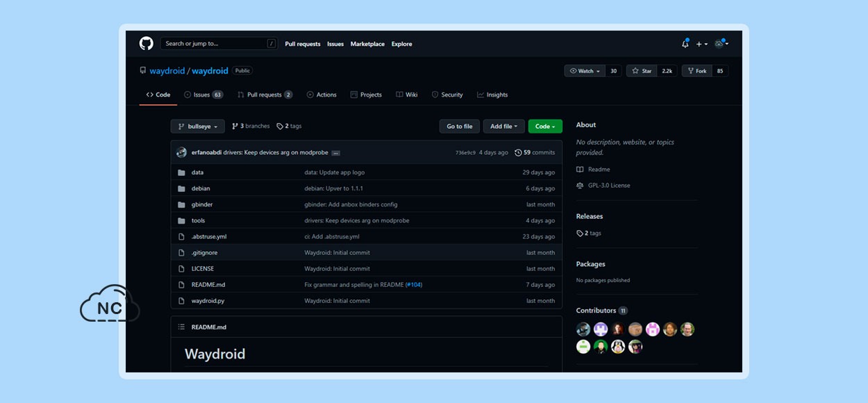Screen dimensions: 868x403
Task: Open the Readme link in About
Action: (x=599, y=170)
